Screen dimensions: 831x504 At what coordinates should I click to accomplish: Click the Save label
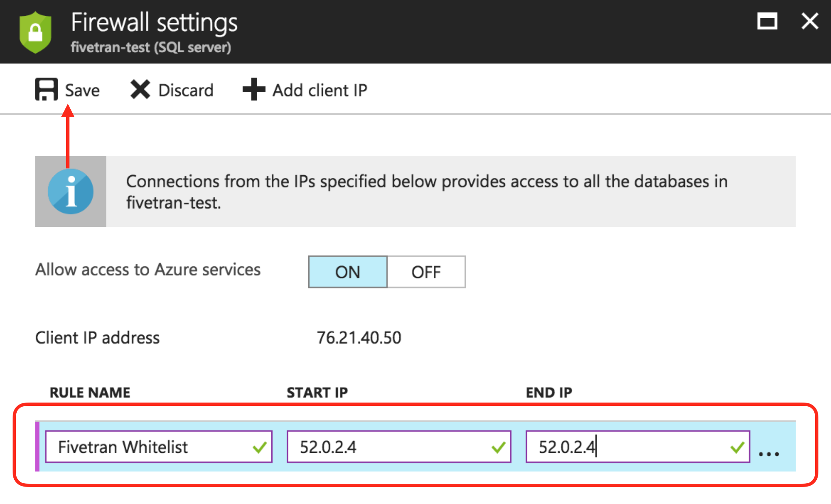click(82, 90)
